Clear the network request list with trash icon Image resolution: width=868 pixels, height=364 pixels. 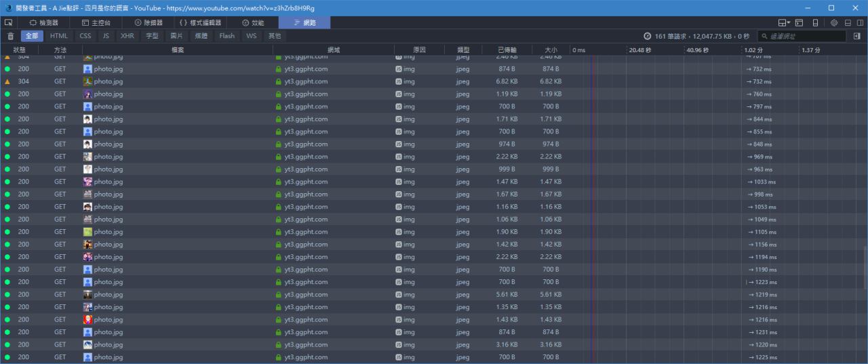point(10,36)
